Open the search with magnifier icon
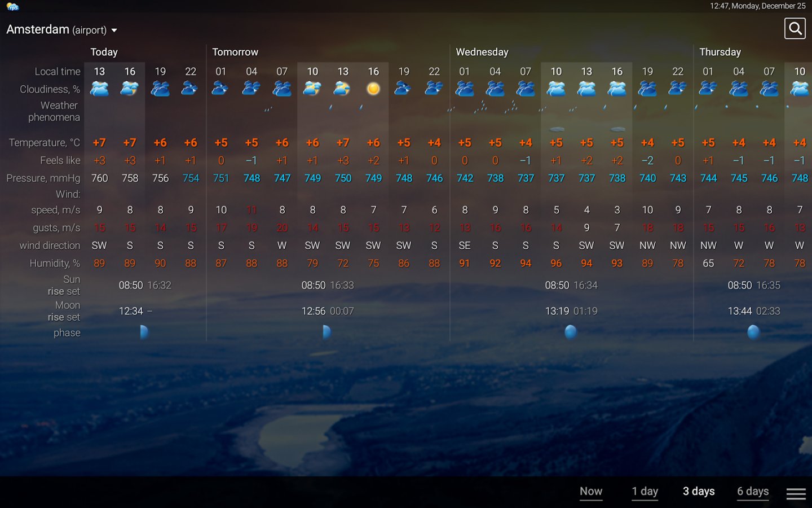The height and width of the screenshot is (508, 812). (795, 28)
